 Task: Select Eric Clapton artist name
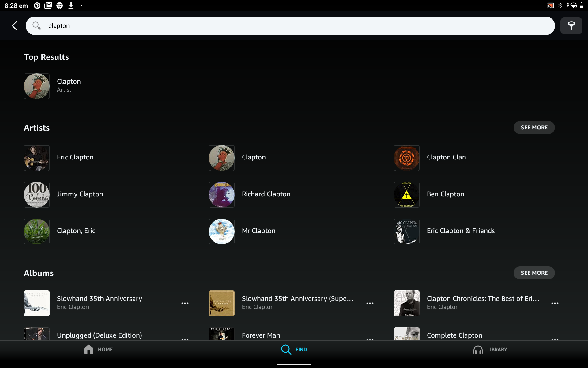75,157
